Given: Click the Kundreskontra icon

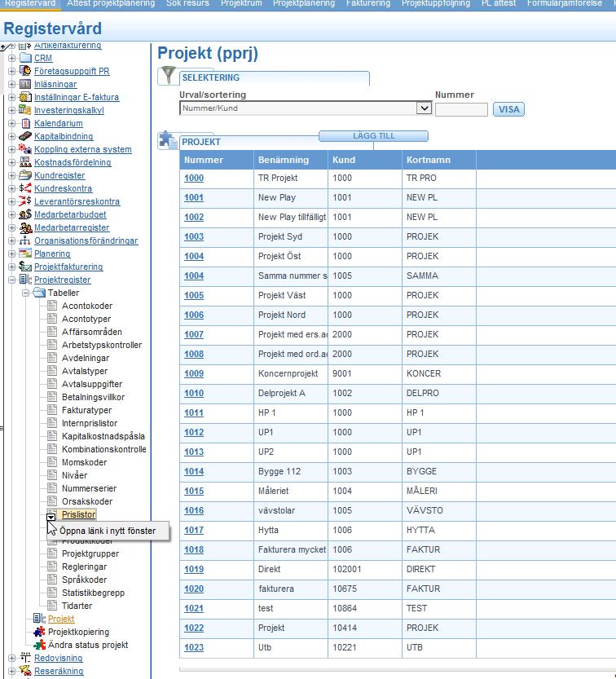Looking at the screenshot, I should tap(25, 188).
